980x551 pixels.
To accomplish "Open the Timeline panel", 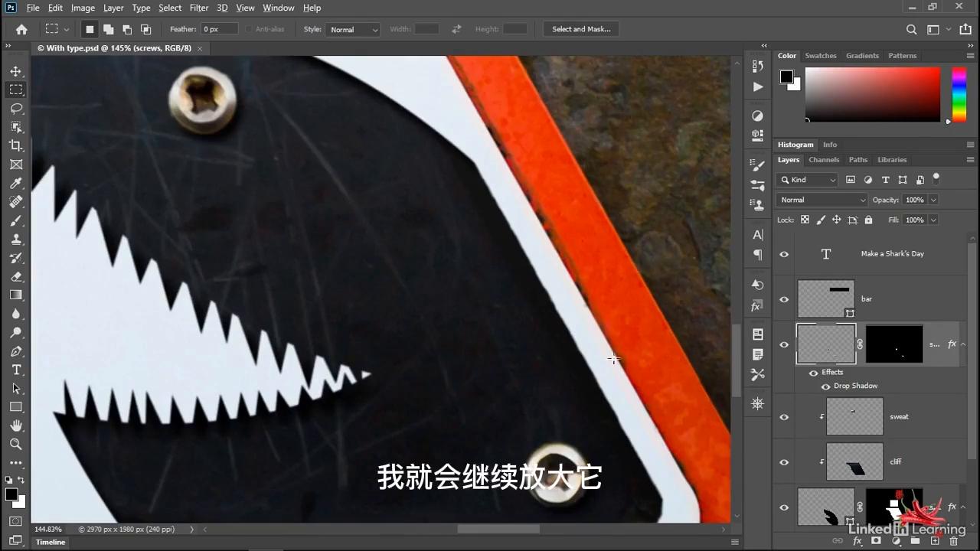I will pos(51,542).
